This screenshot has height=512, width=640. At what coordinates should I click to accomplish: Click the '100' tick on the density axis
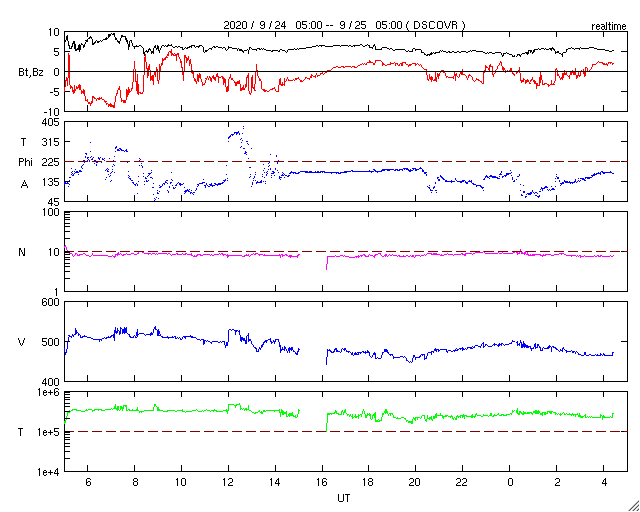(x=51, y=212)
